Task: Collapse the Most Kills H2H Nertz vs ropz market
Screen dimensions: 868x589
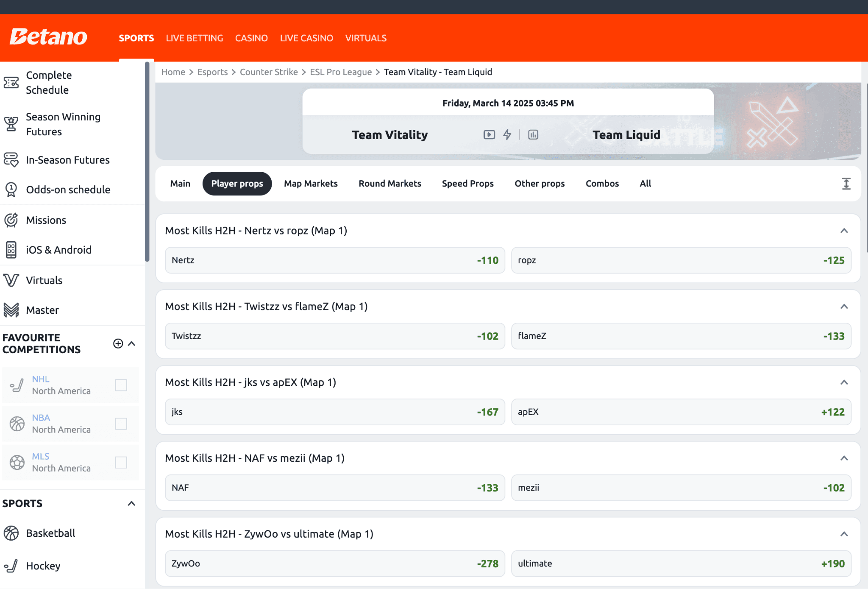Action: click(844, 230)
